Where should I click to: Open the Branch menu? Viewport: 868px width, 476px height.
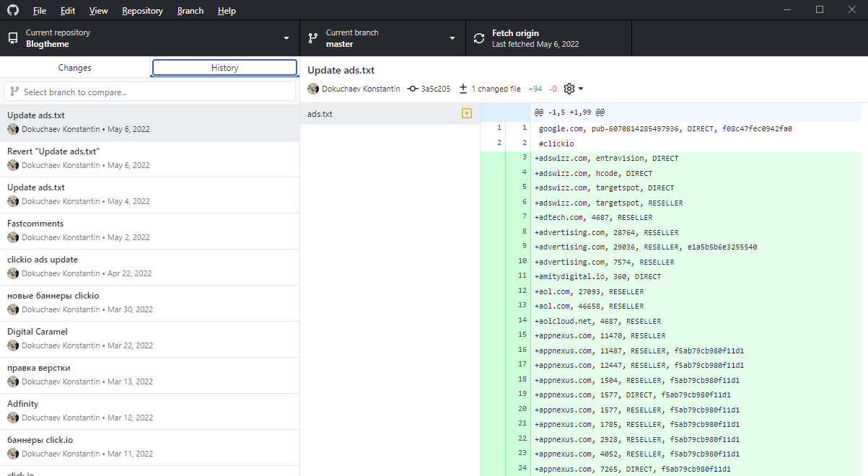190,11
